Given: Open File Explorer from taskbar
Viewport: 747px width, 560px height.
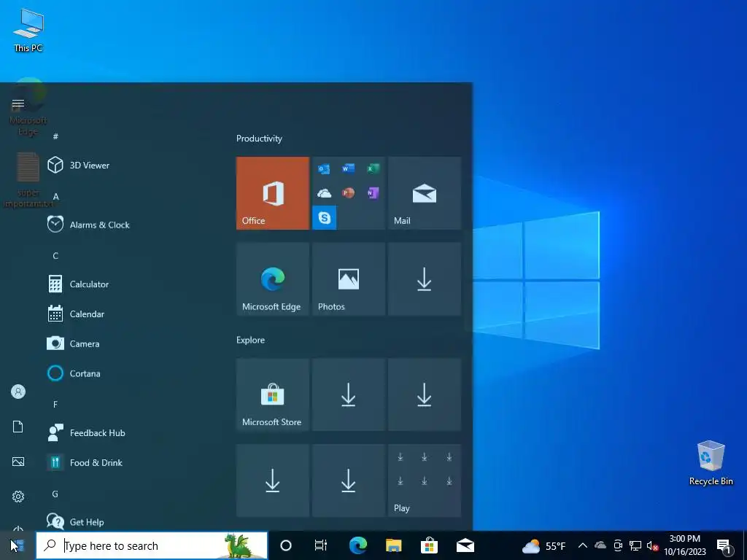Looking at the screenshot, I should pyautogui.click(x=393, y=545).
